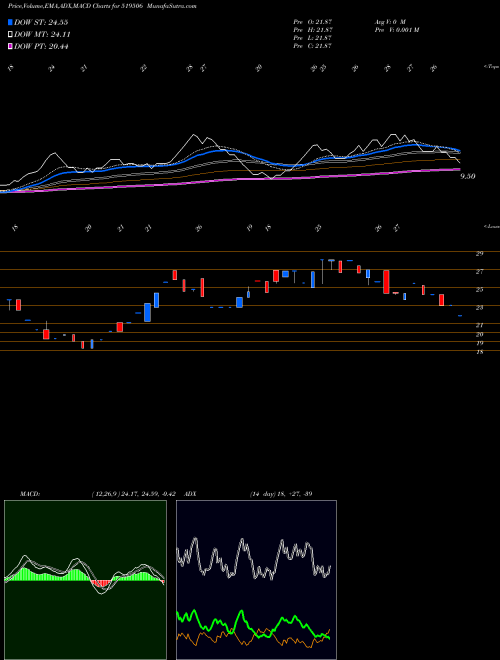Image resolution: width=500 pixels, height=660 pixels.
Task: Select the 'DOW ST: 24.55' legend label
Action: (41, 22)
